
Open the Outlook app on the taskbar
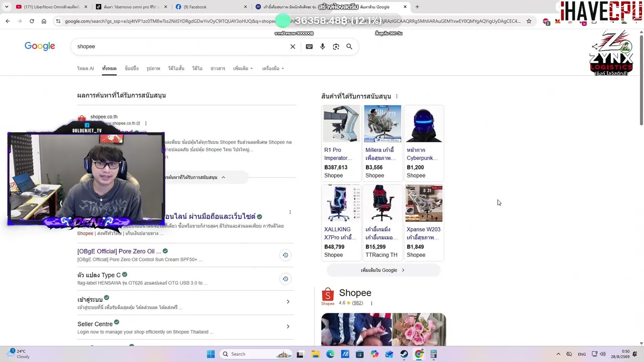tap(389, 354)
